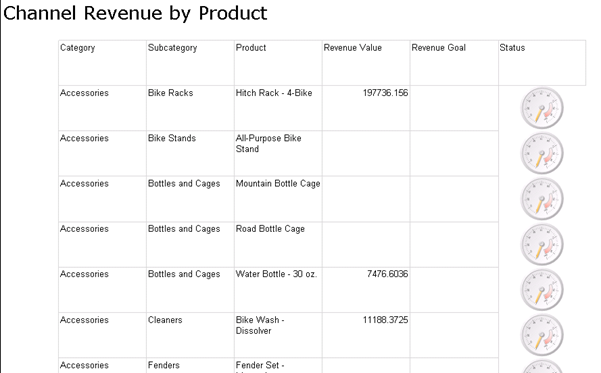
Task: Click the gauge icon for Mountain Bottle Cage
Action: pos(542,199)
